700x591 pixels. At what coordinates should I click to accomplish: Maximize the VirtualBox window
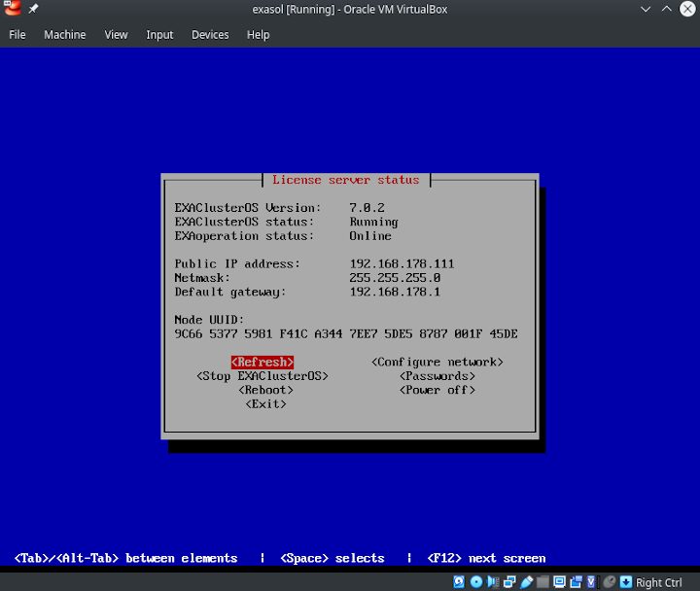[667, 9]
